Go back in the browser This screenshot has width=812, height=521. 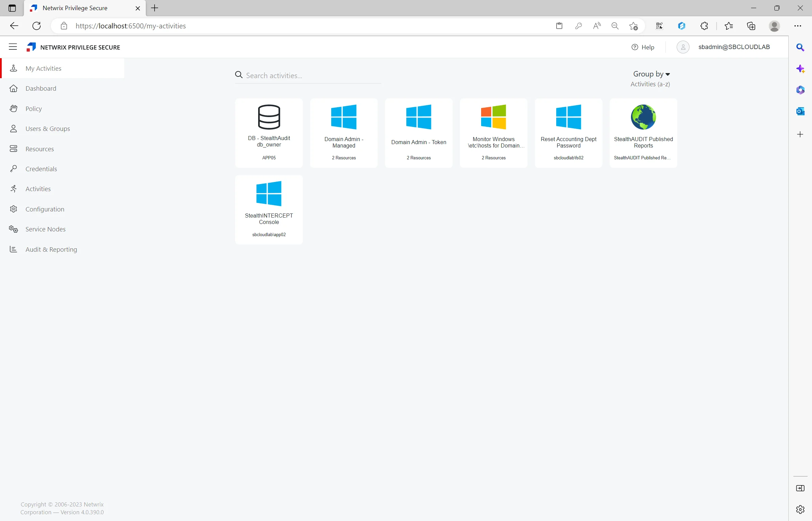pos(14,26)
